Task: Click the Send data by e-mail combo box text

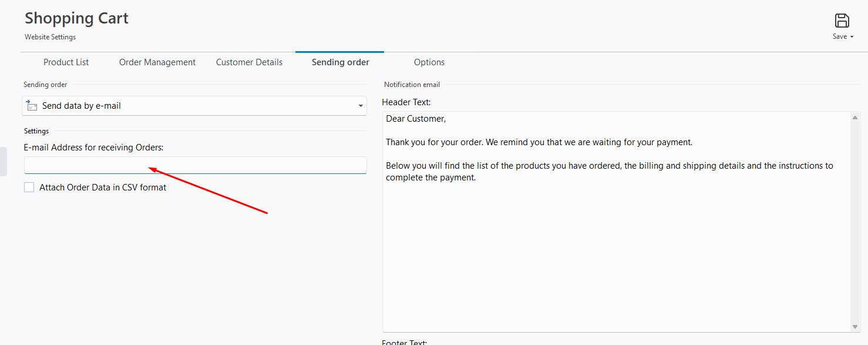Action: point(82,106)
